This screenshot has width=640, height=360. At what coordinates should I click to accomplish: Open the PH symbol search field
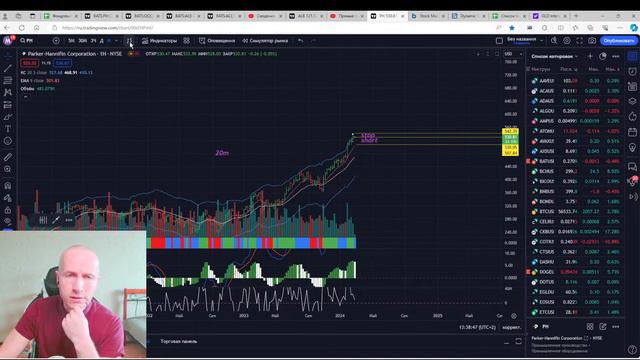coord(33,41)
